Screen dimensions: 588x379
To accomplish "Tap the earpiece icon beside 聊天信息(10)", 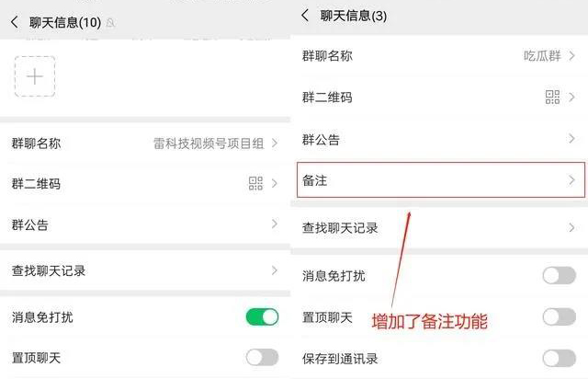I will (x=111, y=22).
